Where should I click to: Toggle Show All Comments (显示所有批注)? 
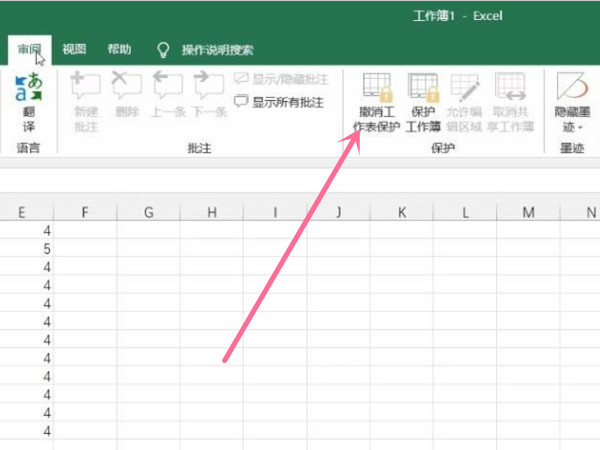[x=278, y=101]
